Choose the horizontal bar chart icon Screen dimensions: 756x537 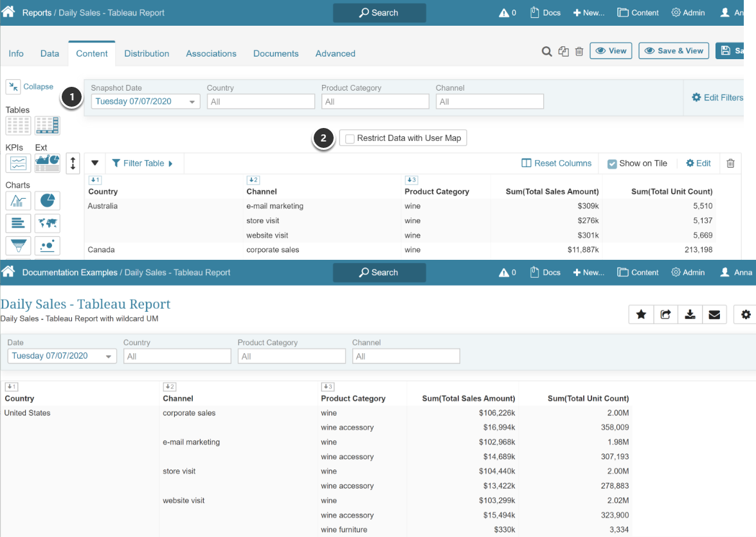18,223
